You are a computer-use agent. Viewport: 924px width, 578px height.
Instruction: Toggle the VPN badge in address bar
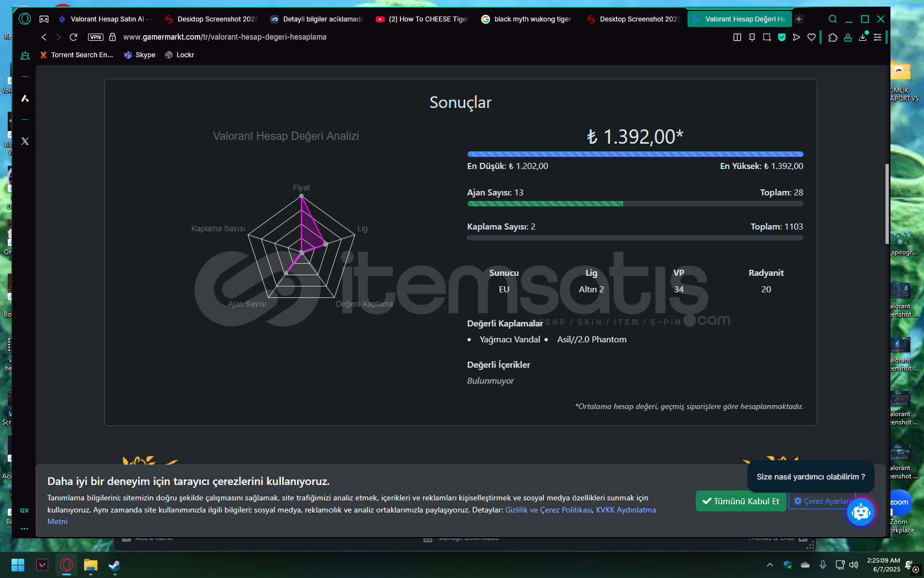coord(96,37)
